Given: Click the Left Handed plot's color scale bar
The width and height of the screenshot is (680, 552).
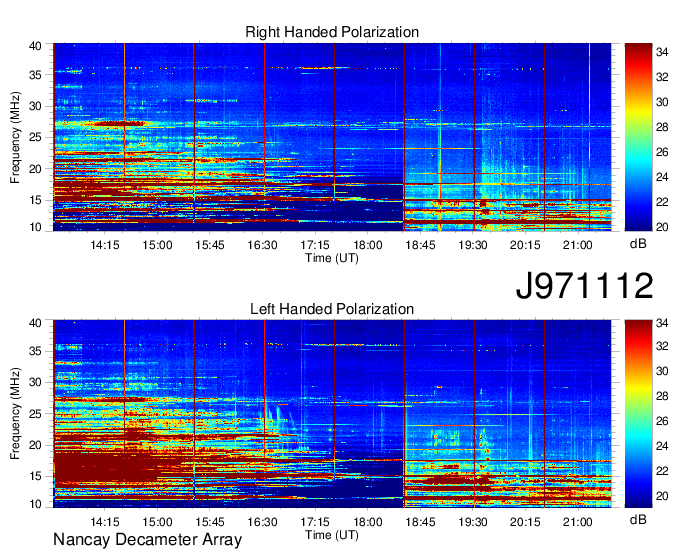Looking at the screenshot, I should pos(638,414).
